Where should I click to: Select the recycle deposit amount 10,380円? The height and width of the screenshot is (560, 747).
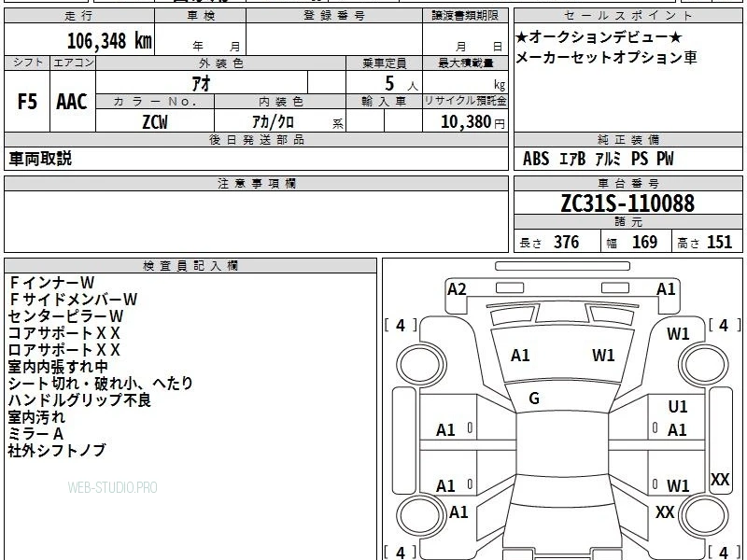coord(472,122)
